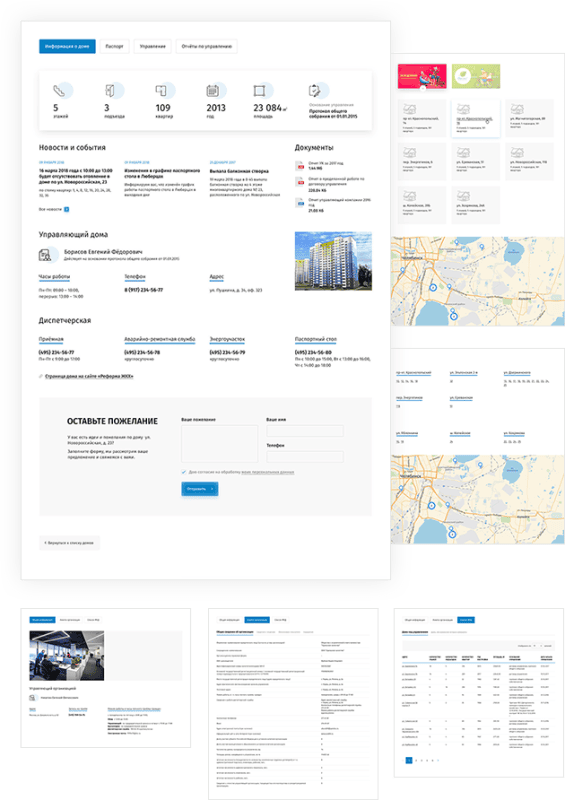
Task: Click the Отправить button
Action: [200, 489]
